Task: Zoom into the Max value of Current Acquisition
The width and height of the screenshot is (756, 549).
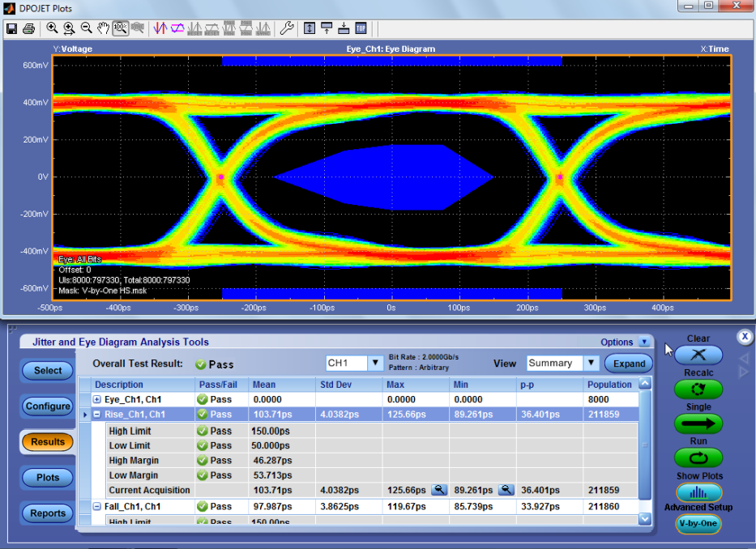Action: click(438, 490)
